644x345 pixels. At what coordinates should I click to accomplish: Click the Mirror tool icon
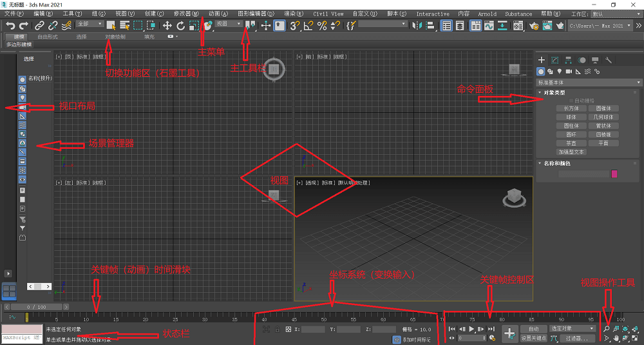click(x=417, y=26)
